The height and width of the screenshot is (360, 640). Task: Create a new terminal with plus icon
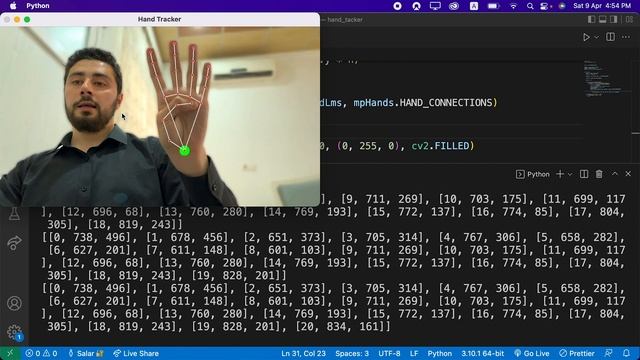(x=560, y=174)
